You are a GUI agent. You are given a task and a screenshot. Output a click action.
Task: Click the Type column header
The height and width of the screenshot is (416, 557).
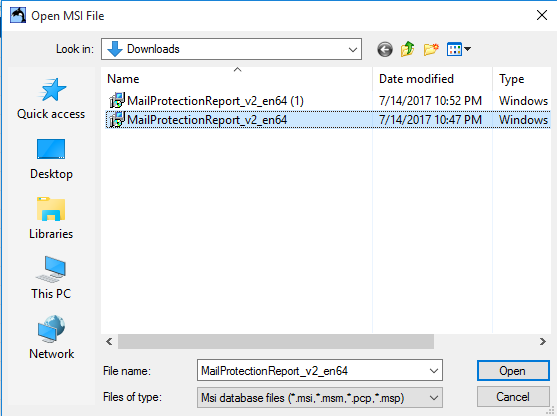pyautogui.click(x=522, y=79)
